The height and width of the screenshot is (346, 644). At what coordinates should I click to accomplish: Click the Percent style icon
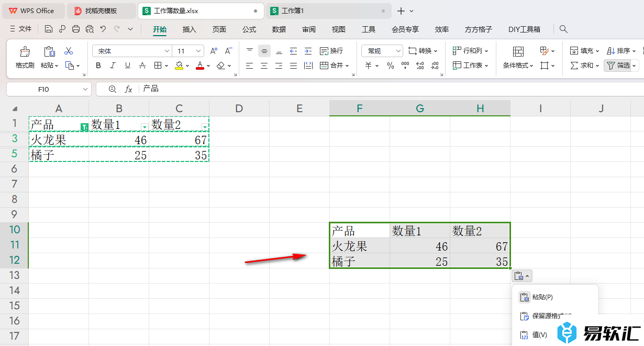(x=390, y=66)
